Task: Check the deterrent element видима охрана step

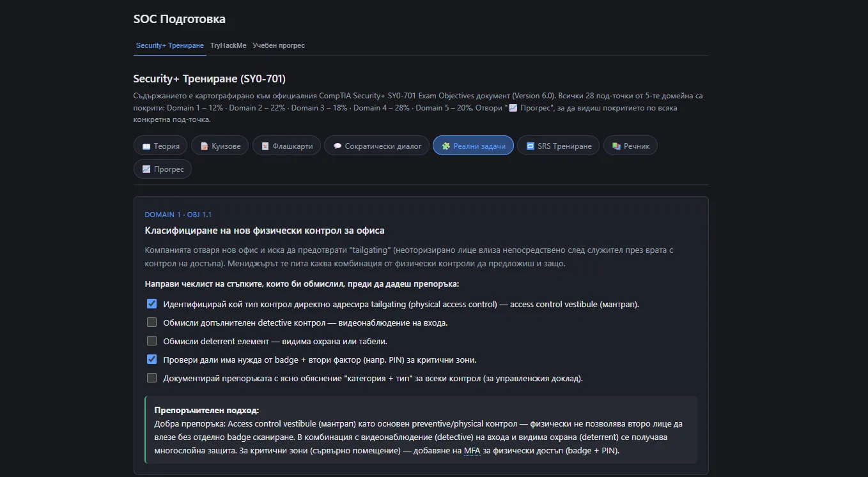Action: [x=151, y=341]
